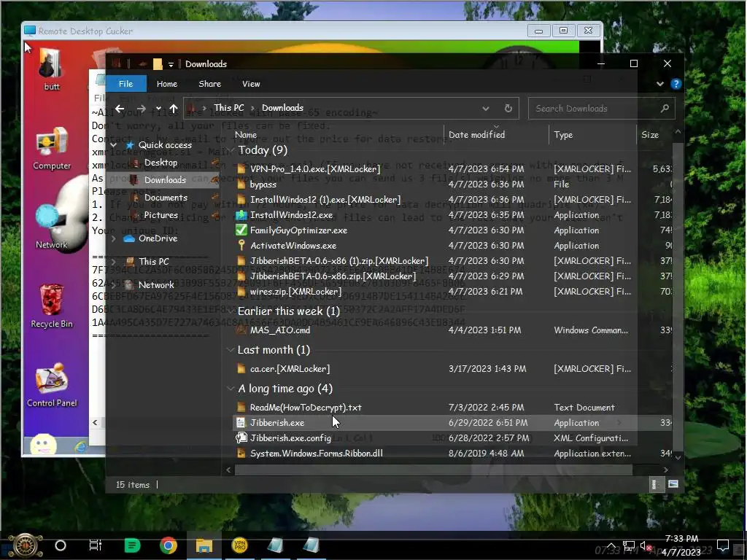
Task: Collapse the Last month (1) group
Action: (x=231, y=350)
